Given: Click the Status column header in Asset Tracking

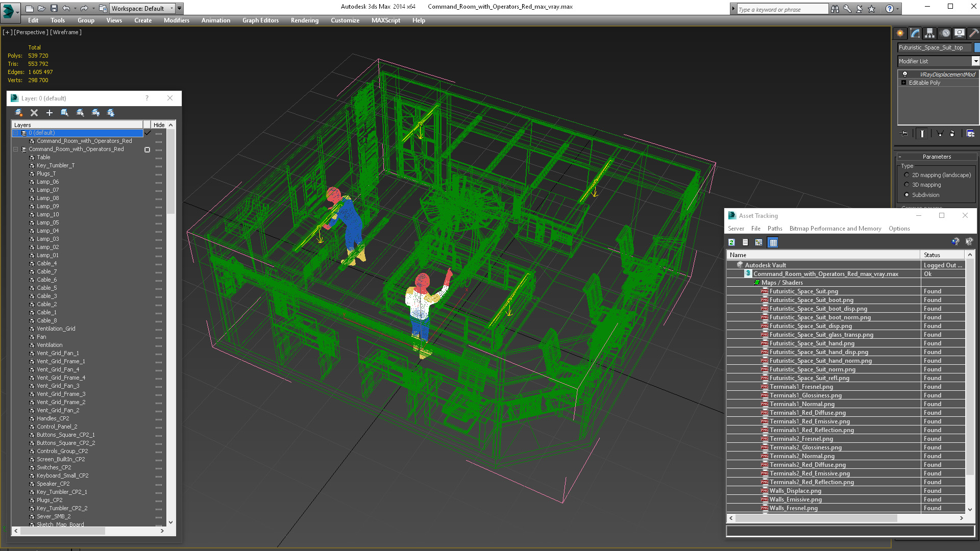Looking at the screenshot, I should click(942, 255).
